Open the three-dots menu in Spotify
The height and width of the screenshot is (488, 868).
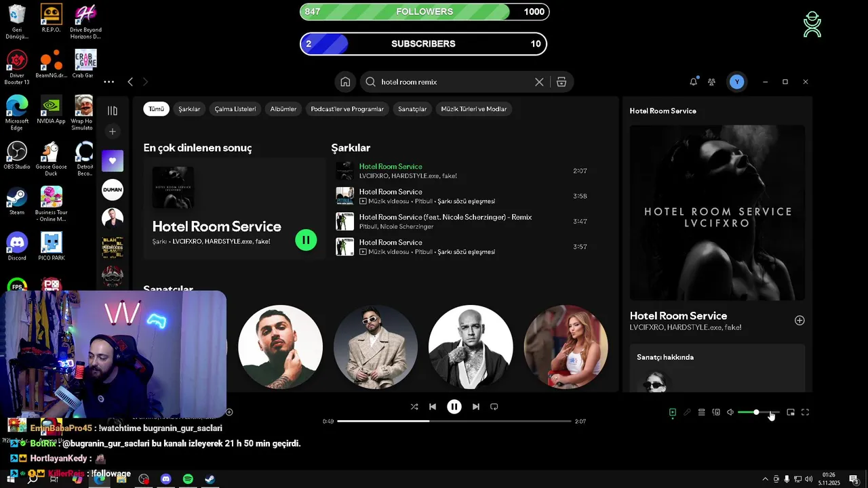[x=108, y=82]
